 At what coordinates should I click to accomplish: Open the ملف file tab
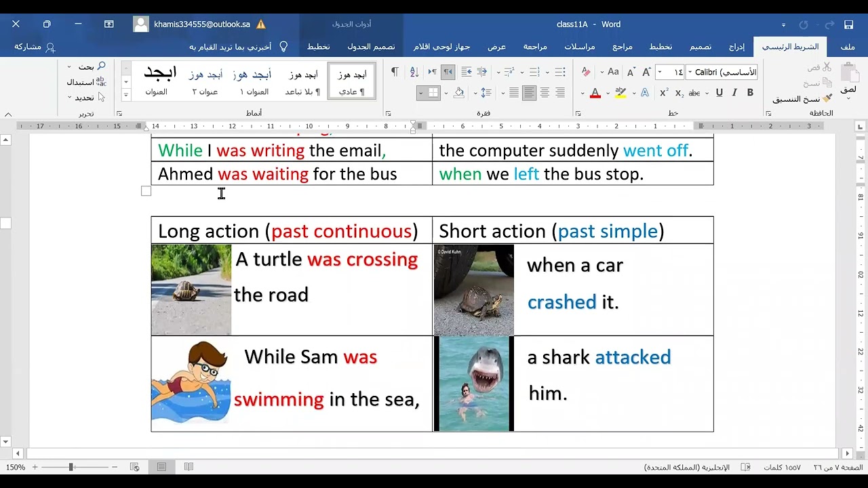848,47
